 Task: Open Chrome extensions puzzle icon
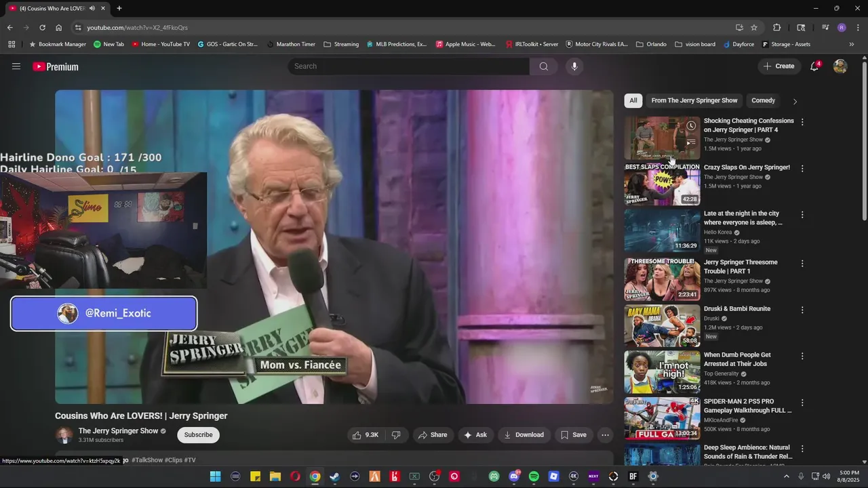click(x=777, y=28)
